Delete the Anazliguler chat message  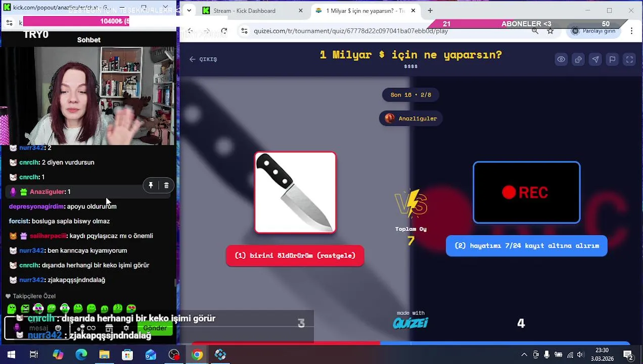166,186
